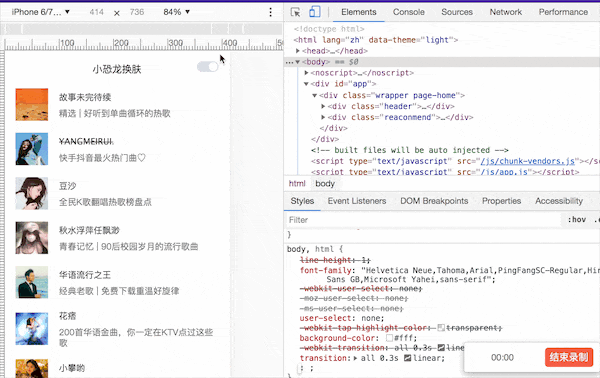Toggle the 小恐龙换肤 theme switch
Image resolution: width=600 pixels, height=378 pixels.
click(208, 67)
